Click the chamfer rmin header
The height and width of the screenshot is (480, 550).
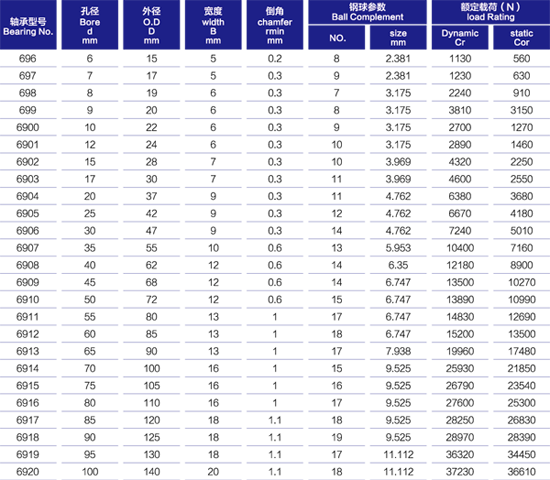pos(275,25)
